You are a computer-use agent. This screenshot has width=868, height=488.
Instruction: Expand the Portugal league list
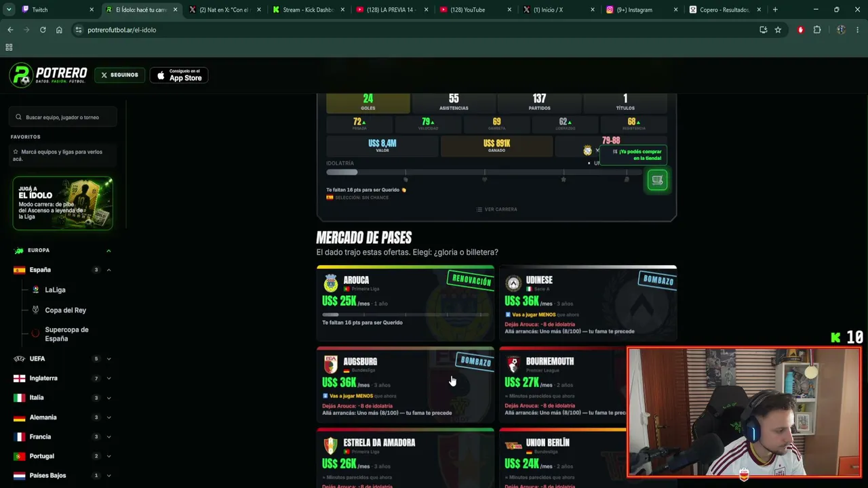108,456
